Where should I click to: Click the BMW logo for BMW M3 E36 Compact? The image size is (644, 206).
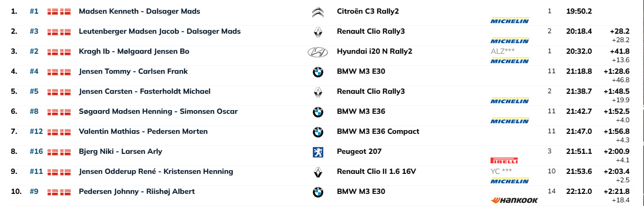[318, 133]
